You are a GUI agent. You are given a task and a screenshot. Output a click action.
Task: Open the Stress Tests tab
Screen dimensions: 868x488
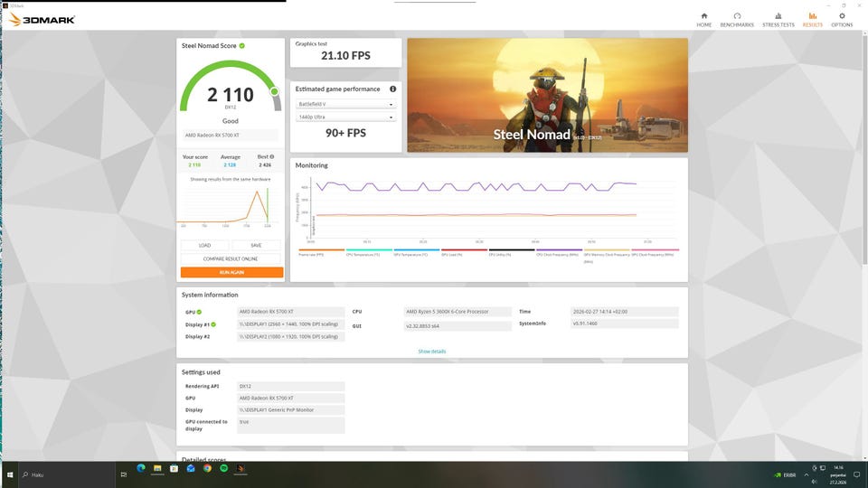[x=778, y=20]
